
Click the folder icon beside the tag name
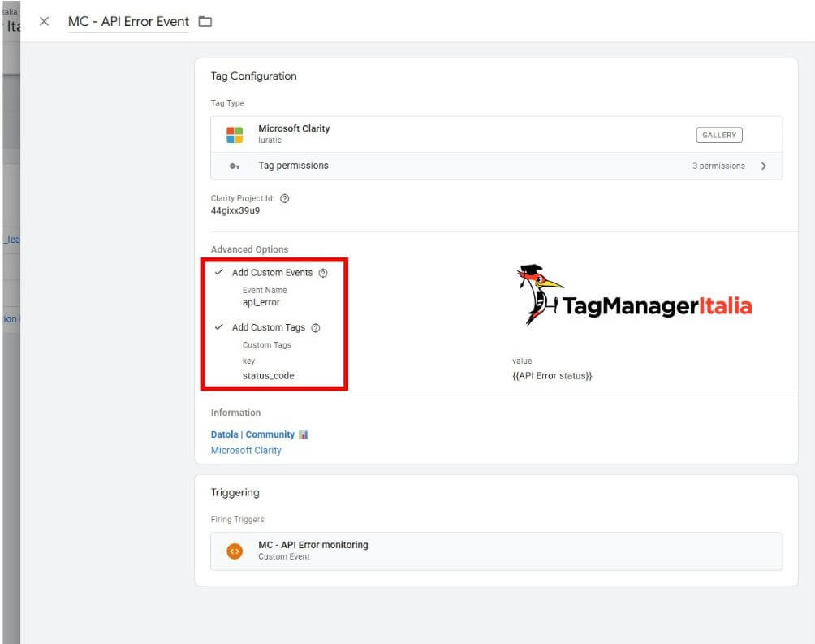tap(205, 22)
